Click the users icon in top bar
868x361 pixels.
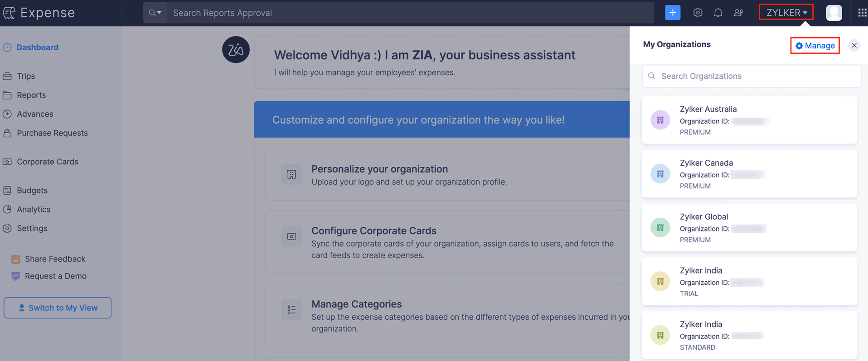tap(738, 13)
